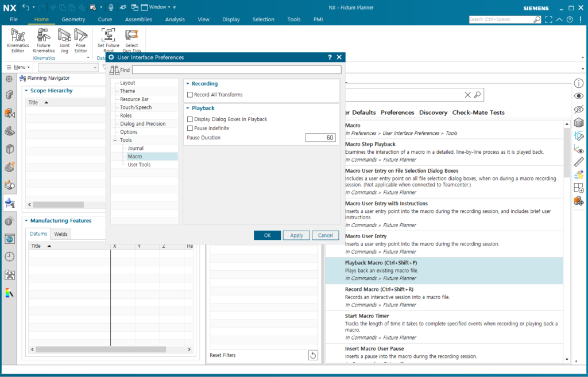
Task: Select Theme in the preferences tree
Action: pos(127,91)
